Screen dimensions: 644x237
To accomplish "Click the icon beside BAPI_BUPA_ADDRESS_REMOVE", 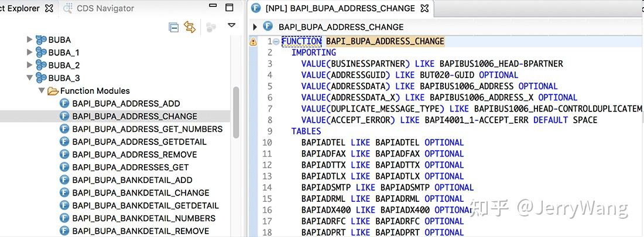I will click(x=64, y=154).
